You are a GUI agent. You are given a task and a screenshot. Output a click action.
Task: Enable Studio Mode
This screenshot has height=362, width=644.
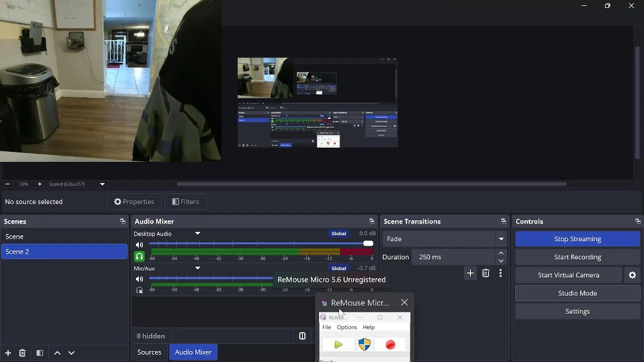click(578, 293)
